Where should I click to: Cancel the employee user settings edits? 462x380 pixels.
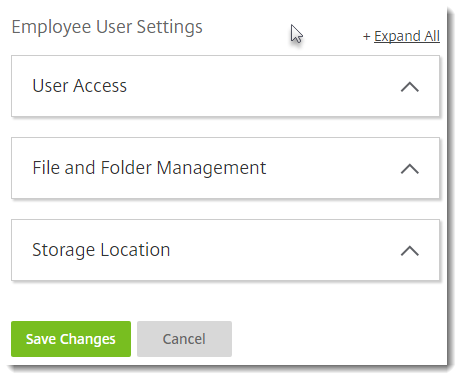[184, 339]
